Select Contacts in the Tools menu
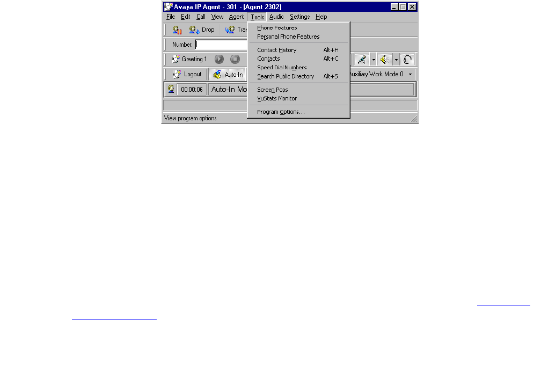The height and width of the screenshot is (392, 541). [299, 59]
